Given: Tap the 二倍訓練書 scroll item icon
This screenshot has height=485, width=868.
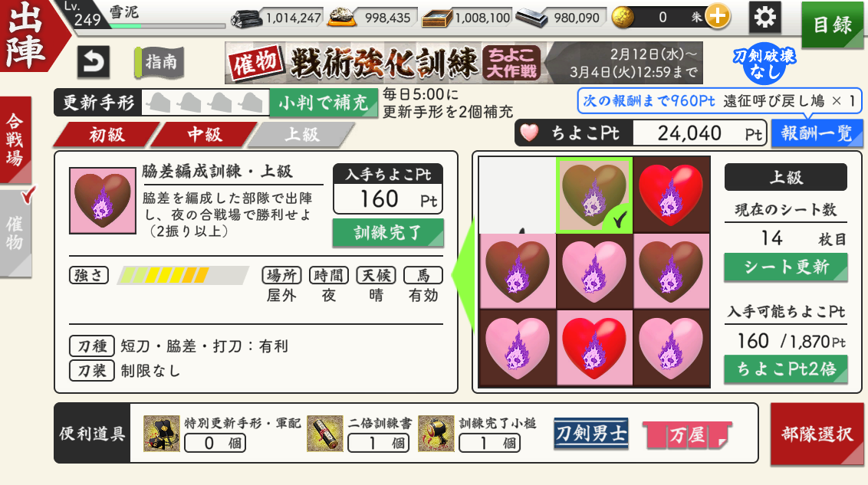Looking at the screenshot, I should (x=325, y=434).
